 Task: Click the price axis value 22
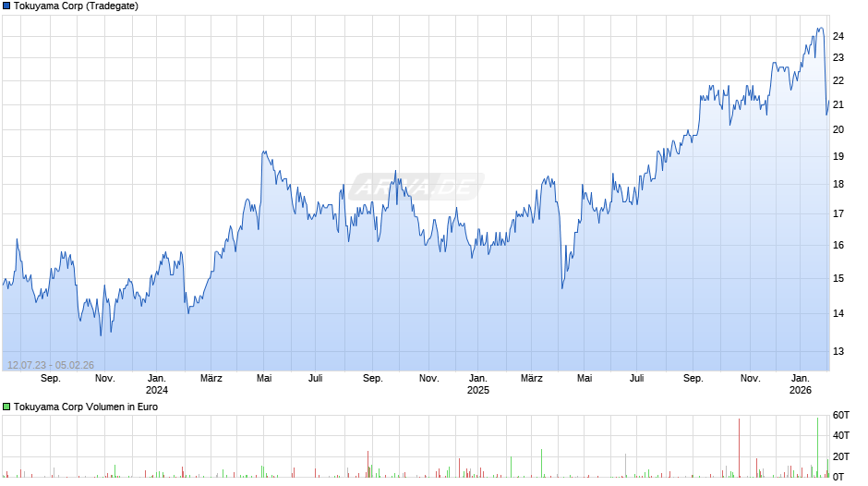point(838,81)
